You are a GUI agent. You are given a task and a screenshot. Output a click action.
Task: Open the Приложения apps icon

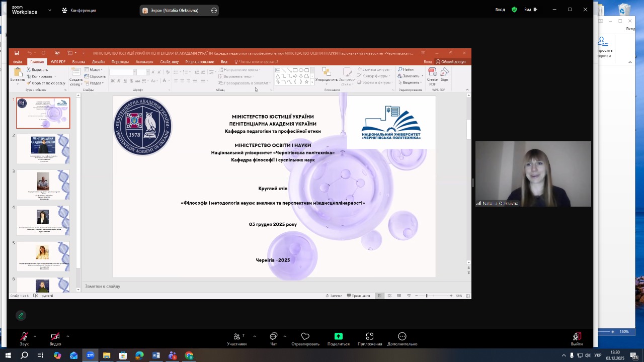pyautogui.click(x=370, y=337)
